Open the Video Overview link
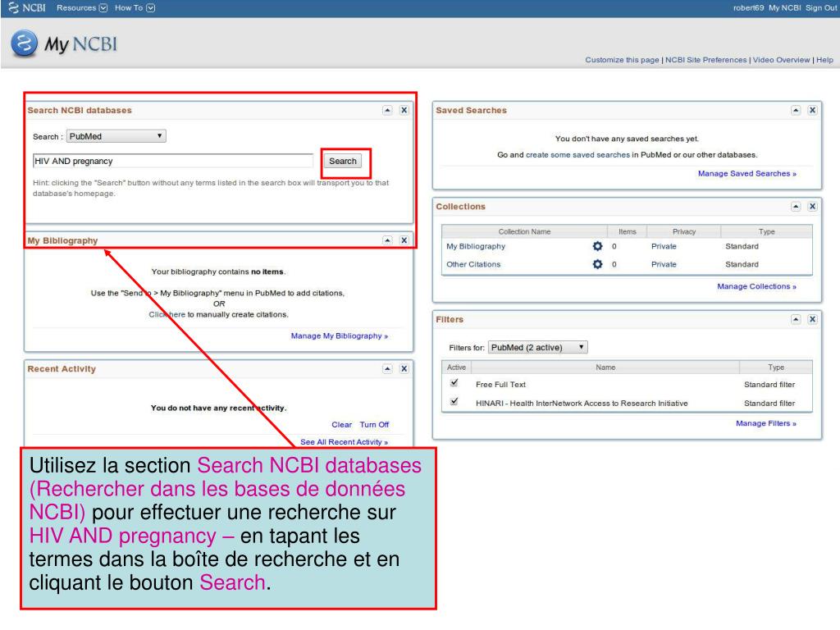 (781, 59)
